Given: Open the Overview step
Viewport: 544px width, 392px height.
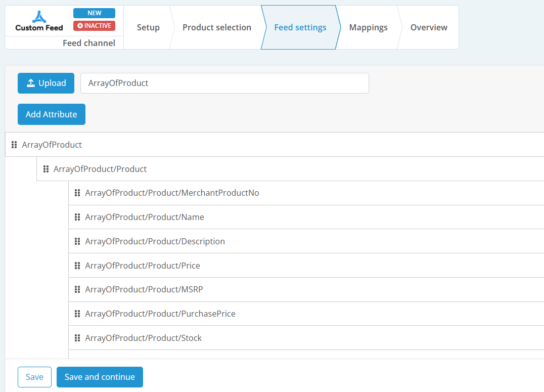Looking at the screenshot, I should click(429, 27).
